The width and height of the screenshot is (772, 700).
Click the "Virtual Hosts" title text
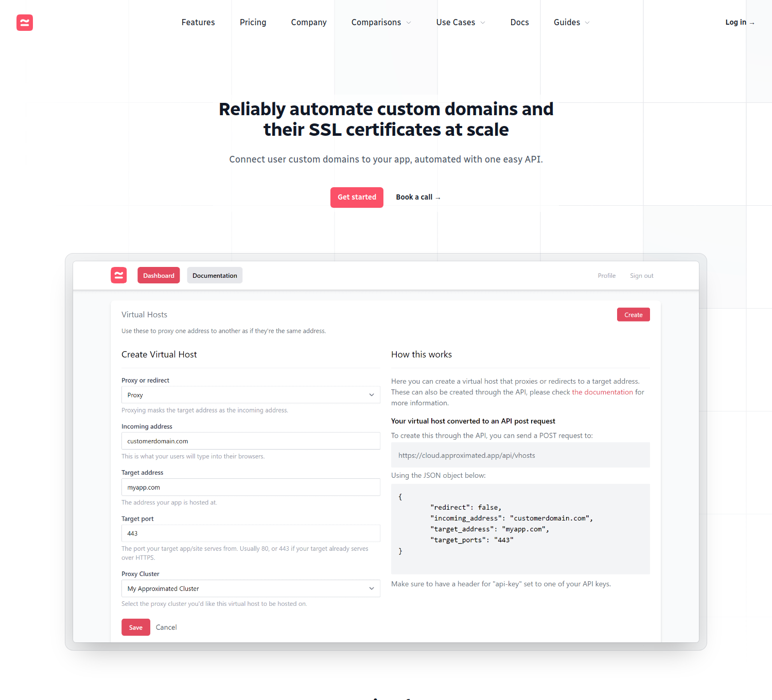[144, 314]
